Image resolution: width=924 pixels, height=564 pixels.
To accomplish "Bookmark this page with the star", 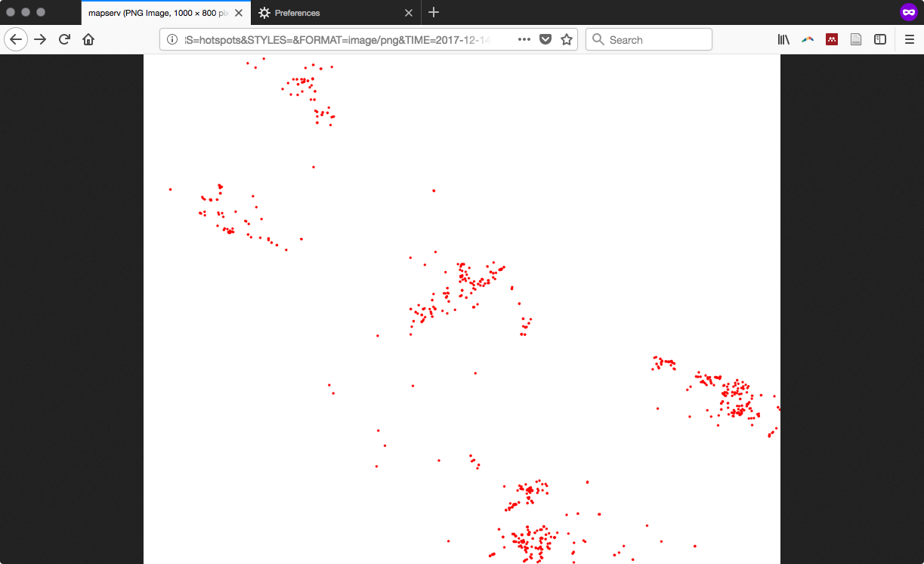I will [567, 40].
